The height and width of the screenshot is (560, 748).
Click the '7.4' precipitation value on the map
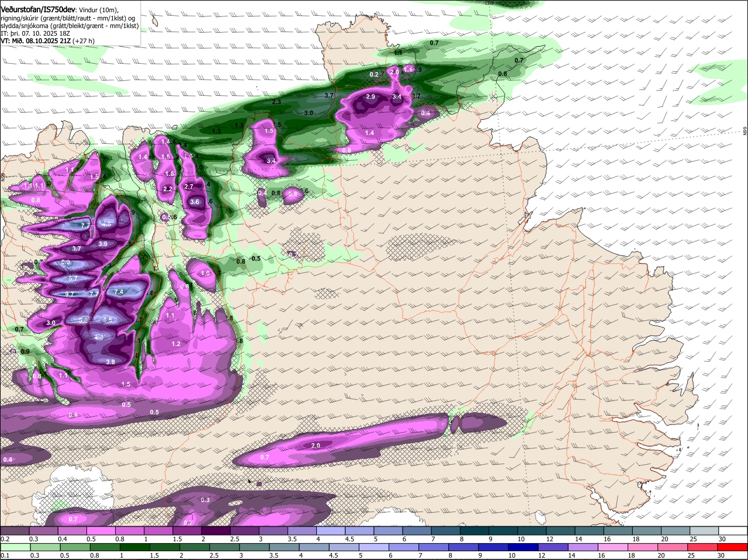tap(119, 292)
